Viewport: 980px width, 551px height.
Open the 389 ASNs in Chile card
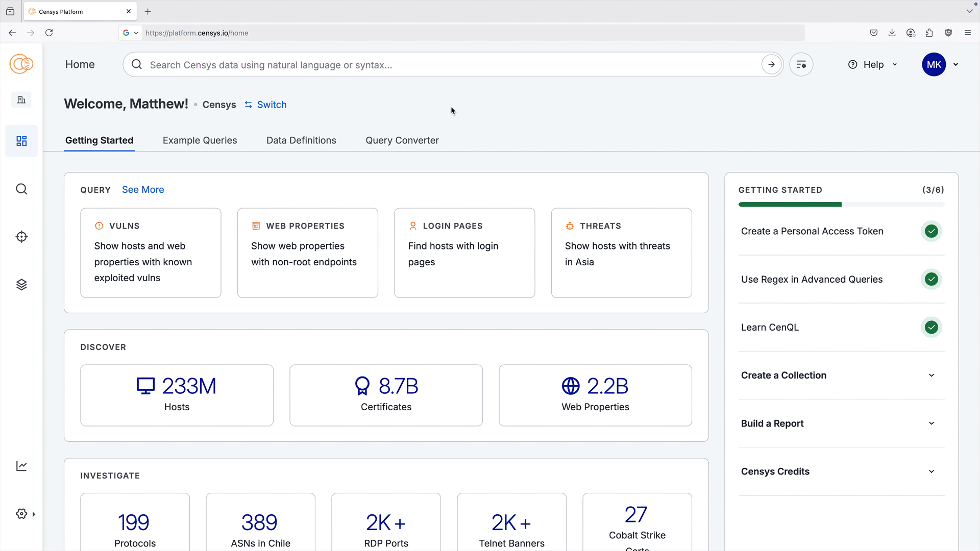point(260,522)
